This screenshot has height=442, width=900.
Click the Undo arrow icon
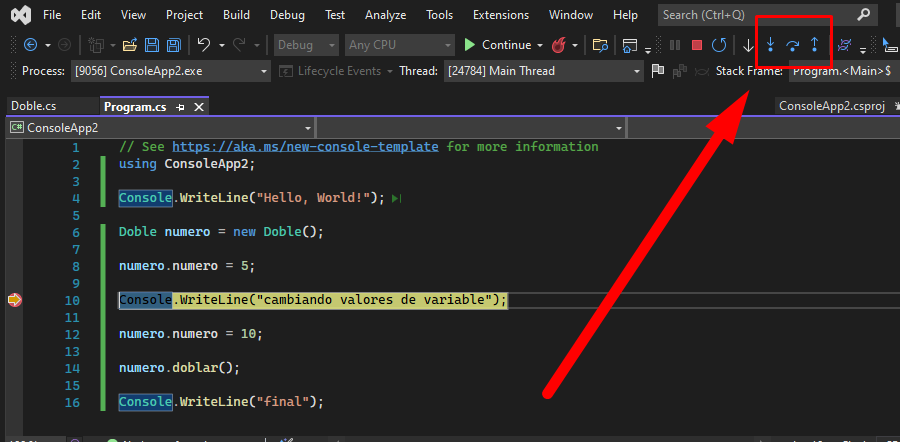pyautogui.click(x=204, y=45)
